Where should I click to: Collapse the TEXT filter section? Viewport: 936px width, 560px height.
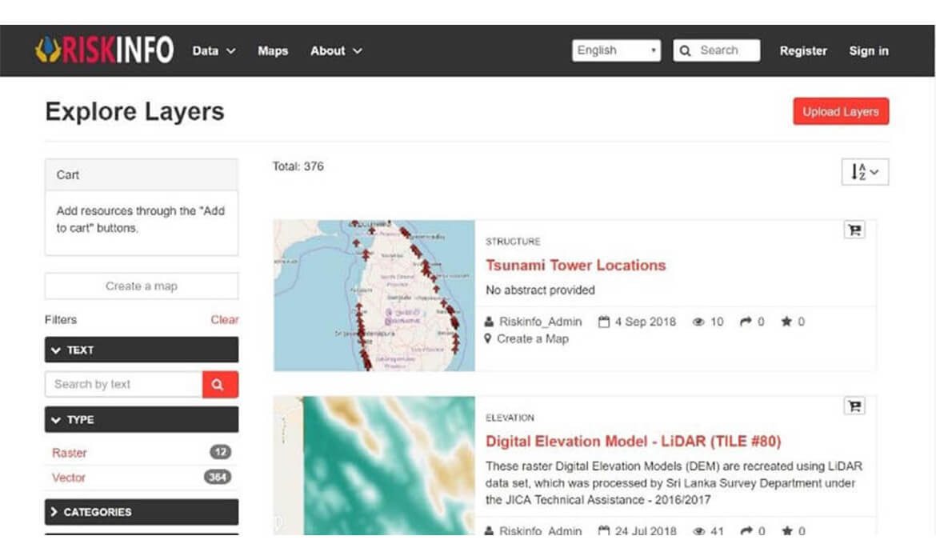[142, 350]
